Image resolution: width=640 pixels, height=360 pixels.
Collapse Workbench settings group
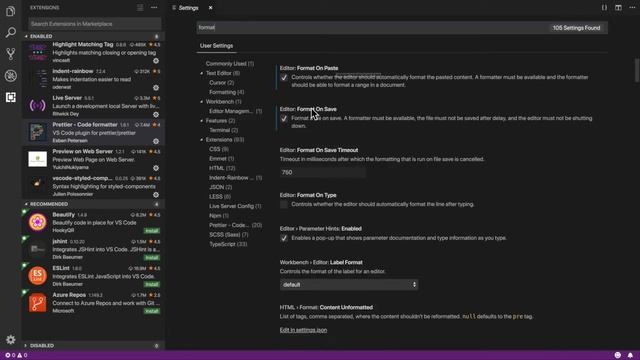point(202,102)
